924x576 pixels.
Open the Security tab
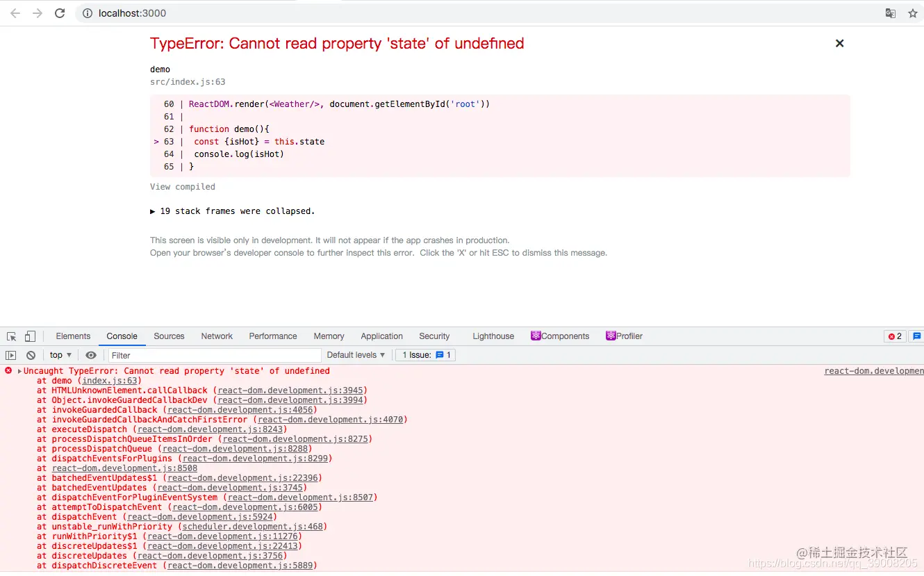(434, 336)
